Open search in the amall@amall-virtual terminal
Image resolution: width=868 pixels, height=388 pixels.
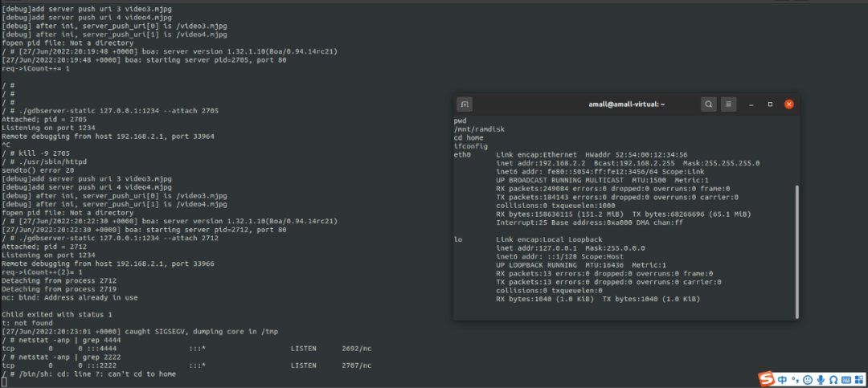tap(709, 104)
